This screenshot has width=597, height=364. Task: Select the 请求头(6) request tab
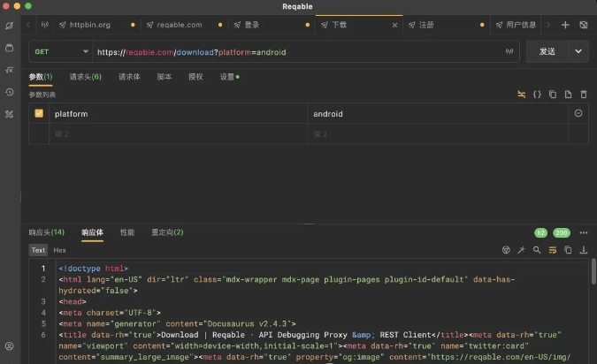point(85,77)
